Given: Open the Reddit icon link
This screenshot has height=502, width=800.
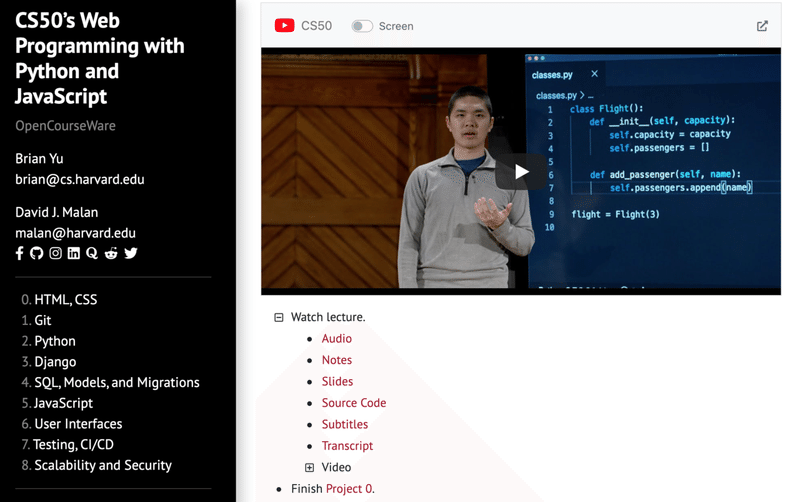Looking at the screenshot, I should click(x=111, y=253).
